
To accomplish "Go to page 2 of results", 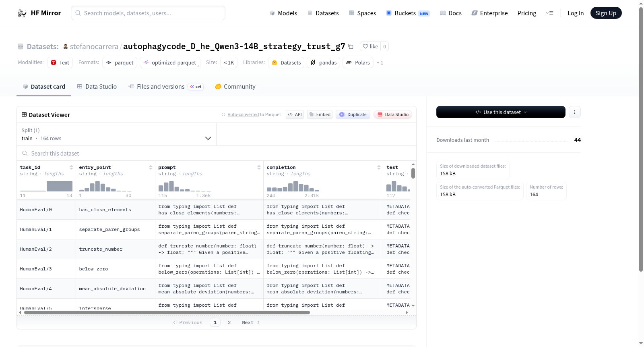I will click(x=229, y=322).
